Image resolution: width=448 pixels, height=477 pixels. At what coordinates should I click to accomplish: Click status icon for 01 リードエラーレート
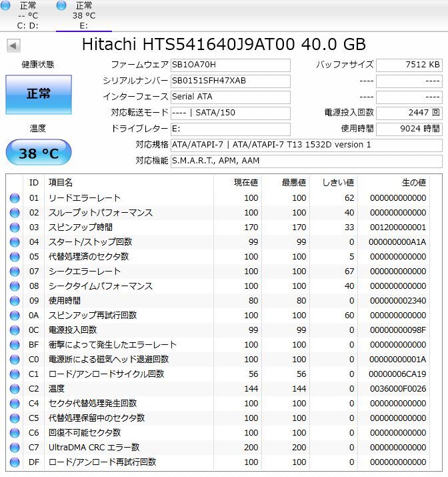click(x=15, y=198)
